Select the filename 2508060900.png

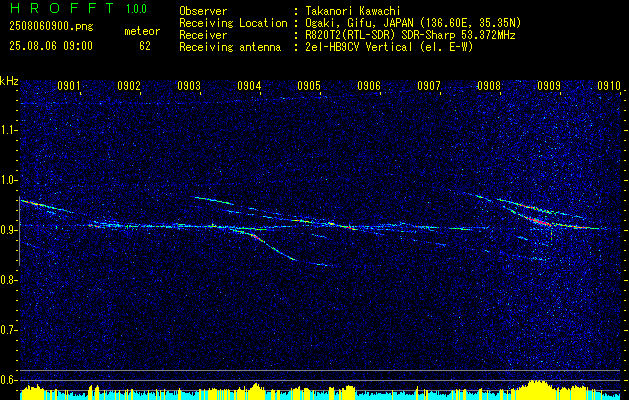[51, 27]
